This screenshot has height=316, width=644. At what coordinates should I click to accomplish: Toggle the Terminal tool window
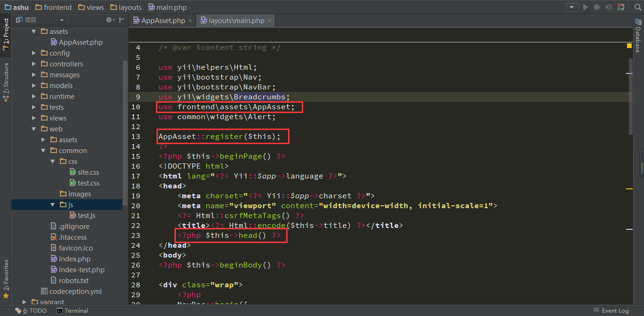coord(72,310)
